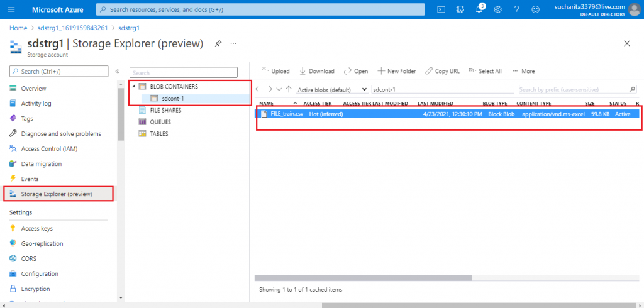This screenshot has width=644, height=308.
Task: Pin the sdstrg1 blade to dashboard
Action: coord(218,43)
